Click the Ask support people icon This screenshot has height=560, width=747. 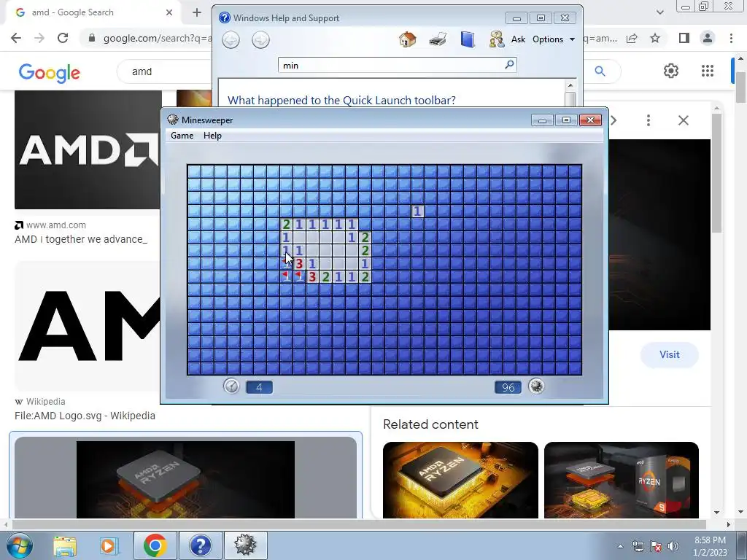[x=496, y=39]
